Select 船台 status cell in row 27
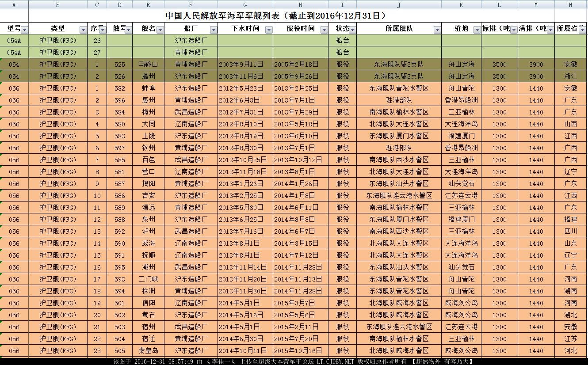This screenshot has height=365, width=588. tap(343, 52)
